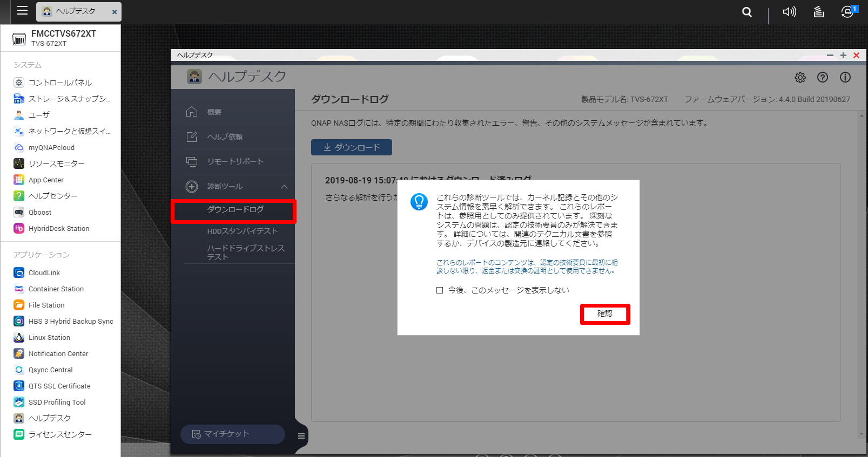Viewport: 868px width, 457px height.
Task: Open Helpdesk help question mark icon
Action: point(823,78)
